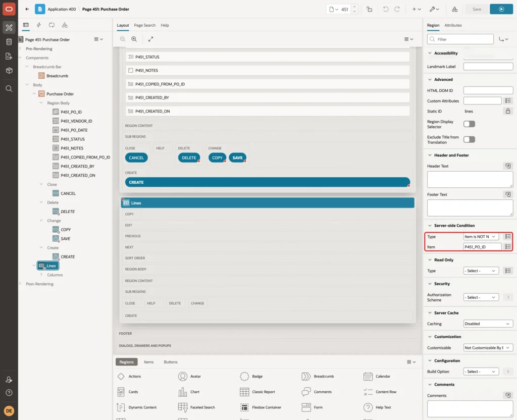
Task: Increment the page number stepper up
Action: (354, 7)
